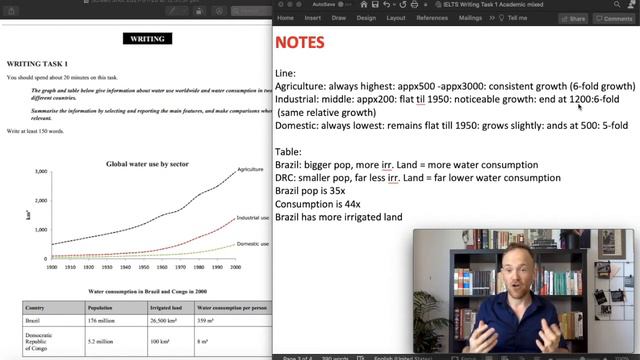The image size is (640, 360).
Task: Click the 'Water consumption in Brazil and Congo' title
Action: 147,291
